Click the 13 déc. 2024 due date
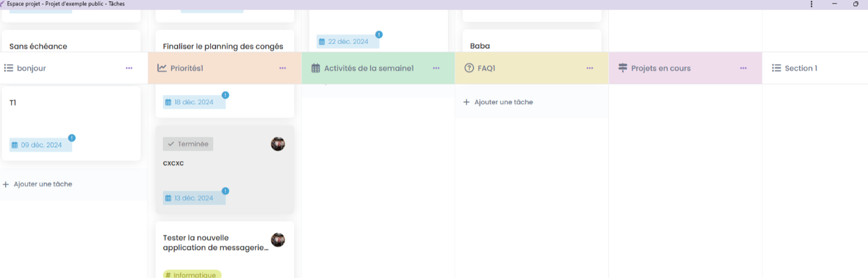This screenshot has width=868, height=278. pyautogui.click(x=194, y=198)
